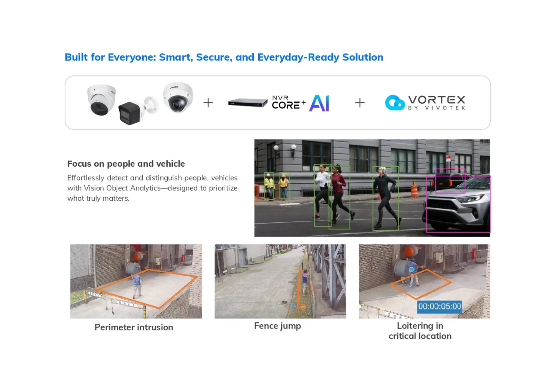This screenshot has width=555, height=392.
Task: Click the 00:00:05:00 loitering timer overlay
Action: tap(440, 307)
